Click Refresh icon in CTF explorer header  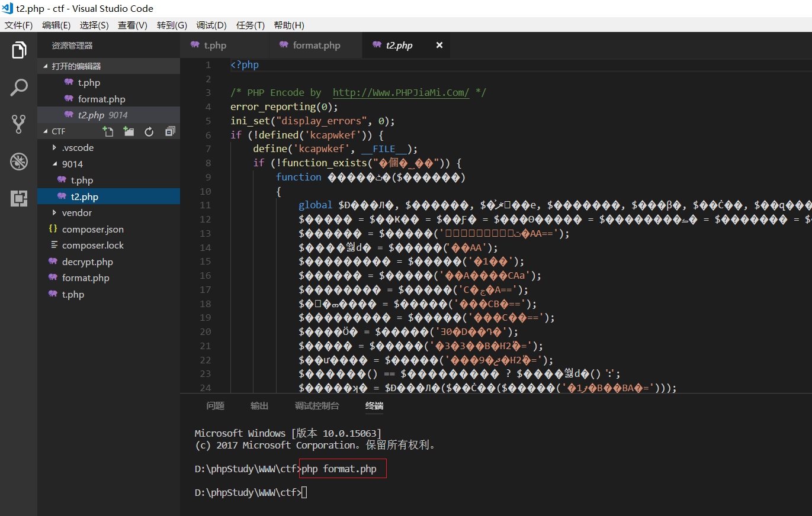point(149,131)
